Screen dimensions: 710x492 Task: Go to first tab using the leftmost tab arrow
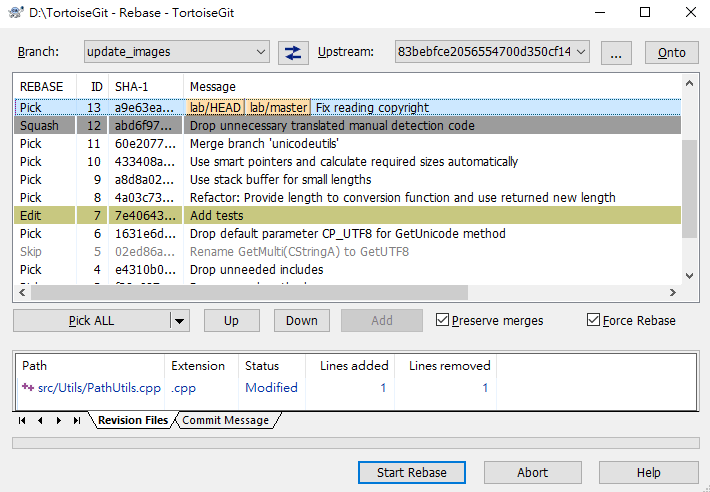coord(22,420)
